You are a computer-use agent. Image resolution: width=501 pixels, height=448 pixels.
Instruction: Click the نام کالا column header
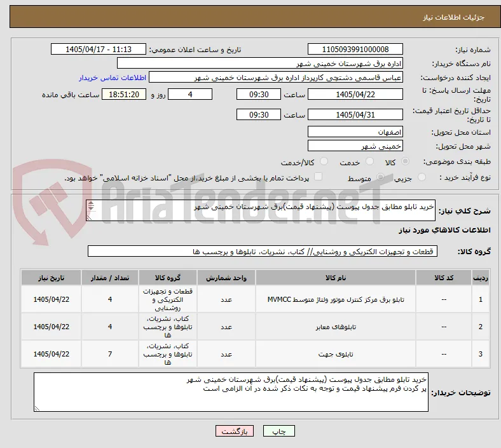[x=336, y=278]
